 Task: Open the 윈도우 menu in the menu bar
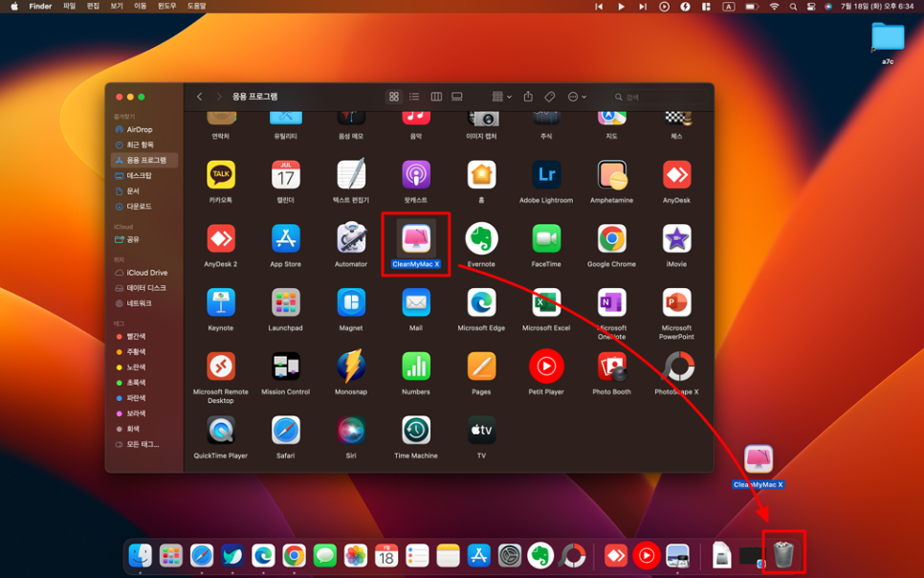point(166,6)
